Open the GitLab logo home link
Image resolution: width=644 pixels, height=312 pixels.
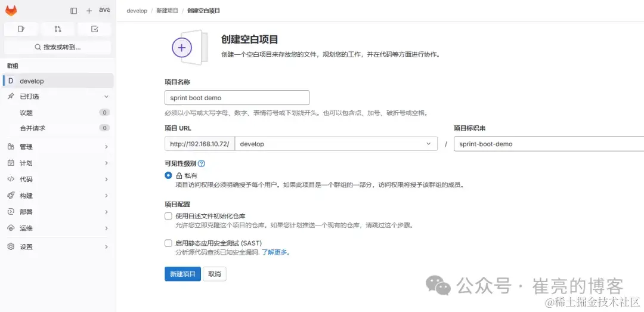click(x=11, y=11)
